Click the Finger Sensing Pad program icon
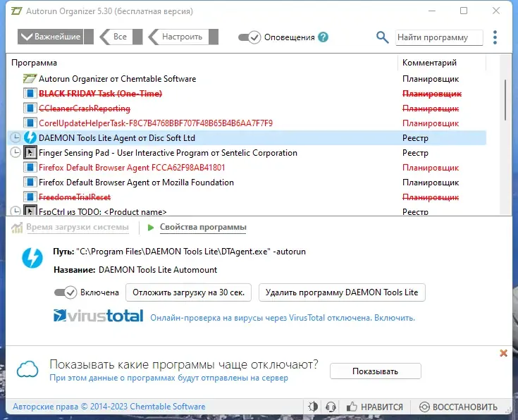 [x=30, y=153]
